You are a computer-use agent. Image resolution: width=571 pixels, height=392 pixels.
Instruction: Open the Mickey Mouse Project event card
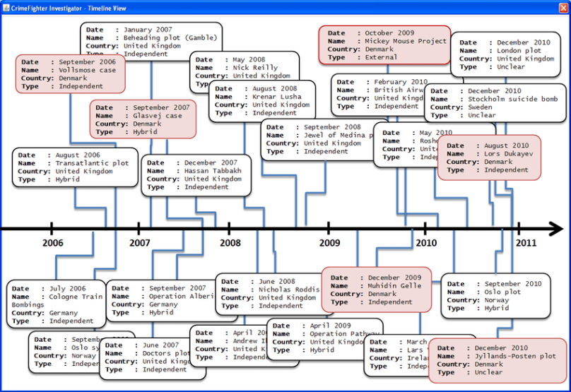[384, 45]
